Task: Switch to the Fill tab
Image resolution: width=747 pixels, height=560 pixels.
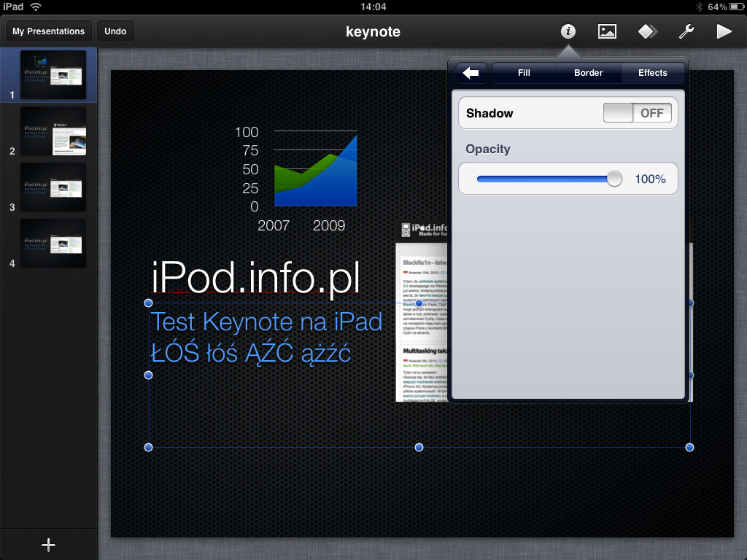Action: 524,73
